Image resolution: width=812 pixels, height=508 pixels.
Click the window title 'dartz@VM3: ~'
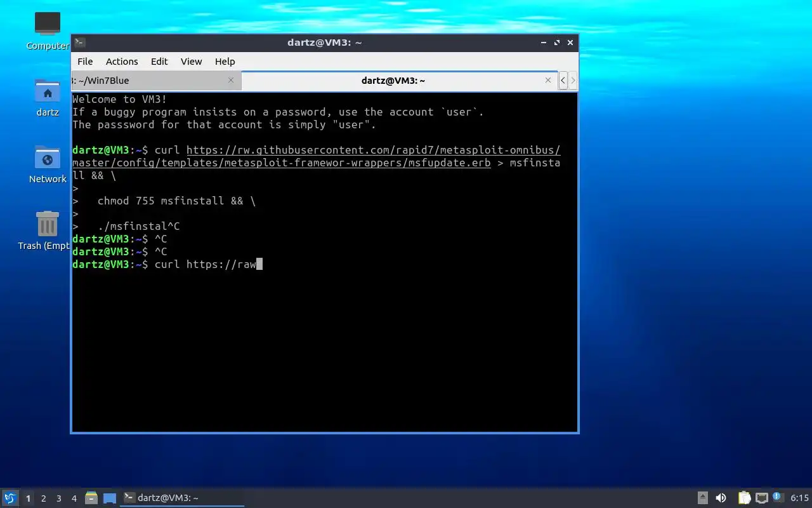tap(324, 43)
